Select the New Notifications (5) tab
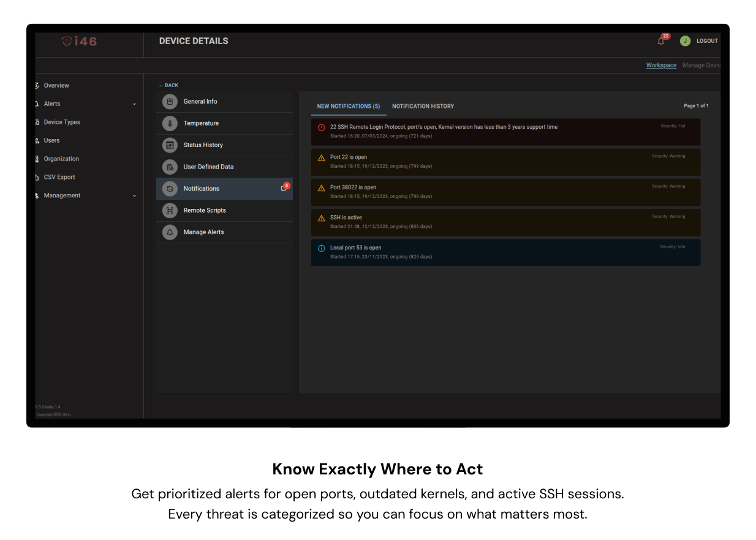The image size is (756, 540). tap(348, 107)
